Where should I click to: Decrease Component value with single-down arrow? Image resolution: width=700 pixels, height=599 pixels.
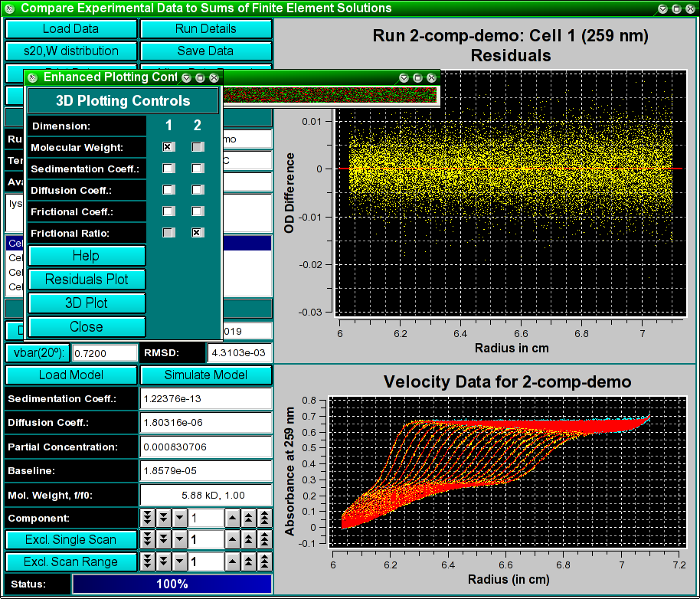[180, 518]
